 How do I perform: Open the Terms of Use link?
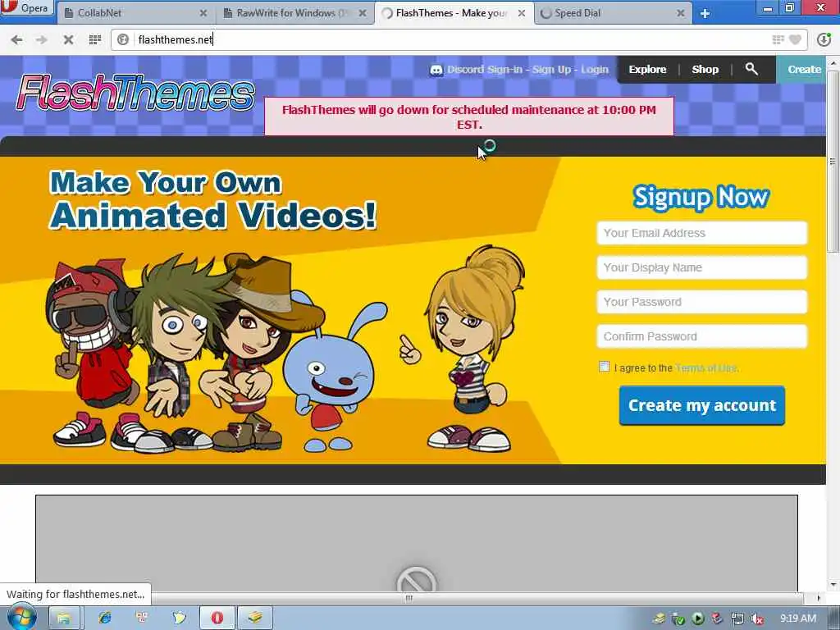(x=706, y=368)
